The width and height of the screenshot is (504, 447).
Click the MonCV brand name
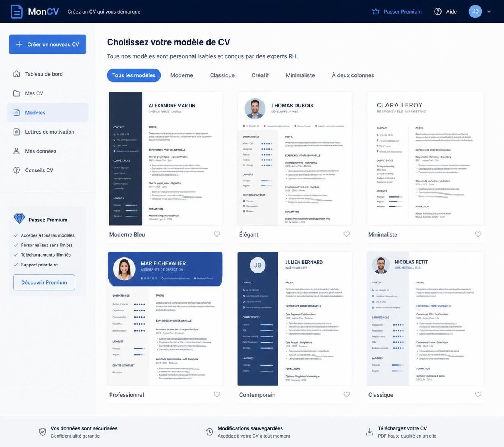pyautogui.click(x=44, y=11)
